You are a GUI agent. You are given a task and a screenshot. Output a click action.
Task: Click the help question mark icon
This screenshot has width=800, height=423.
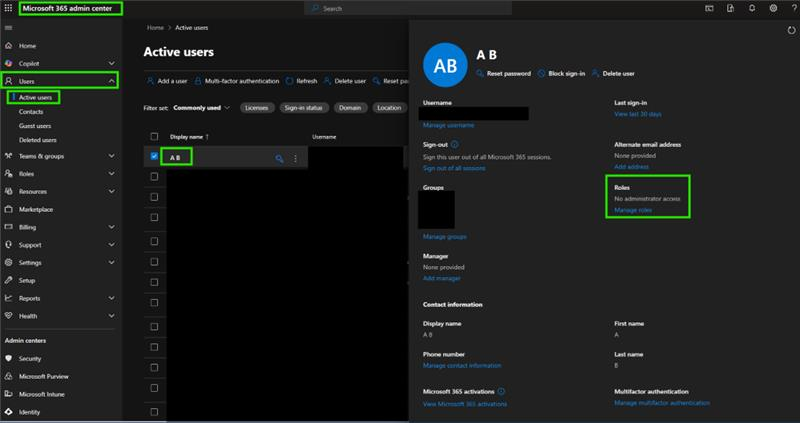point(795,8)
